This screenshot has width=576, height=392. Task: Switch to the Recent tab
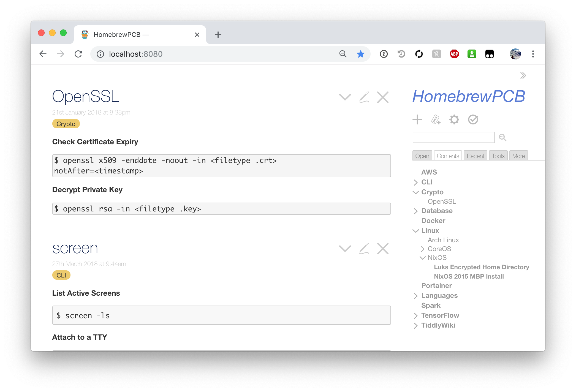[x=475, y=156]
